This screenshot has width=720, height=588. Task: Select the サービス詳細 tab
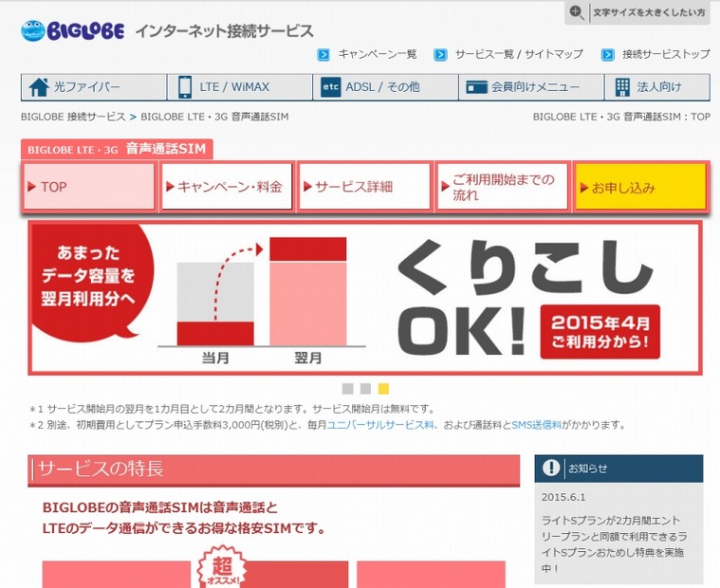coord(364,187)
